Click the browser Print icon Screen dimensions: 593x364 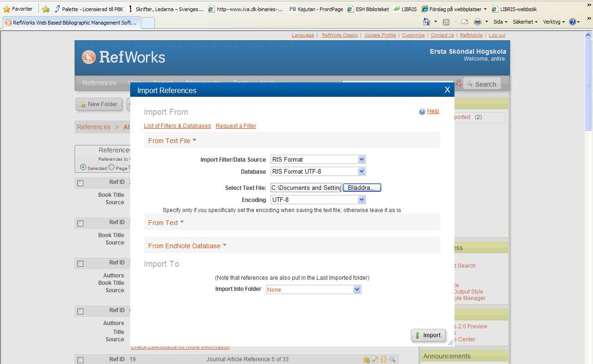pyautogui.click(x=478, y=22)
